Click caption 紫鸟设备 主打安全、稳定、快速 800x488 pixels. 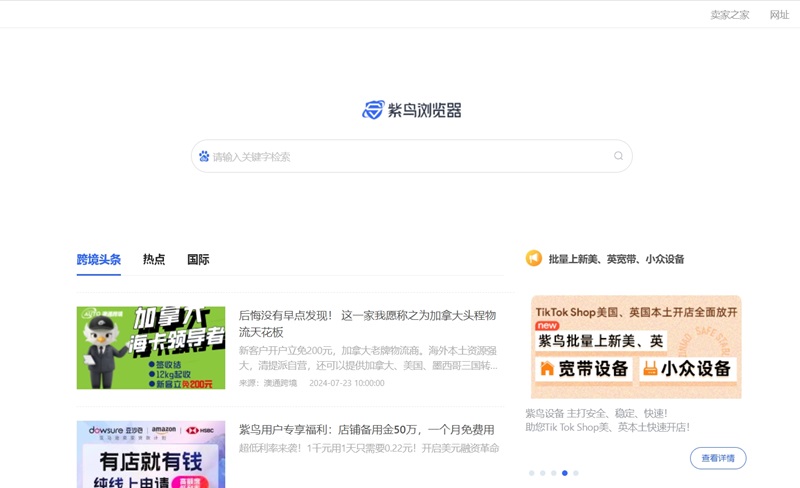click(x=596, y=413)
